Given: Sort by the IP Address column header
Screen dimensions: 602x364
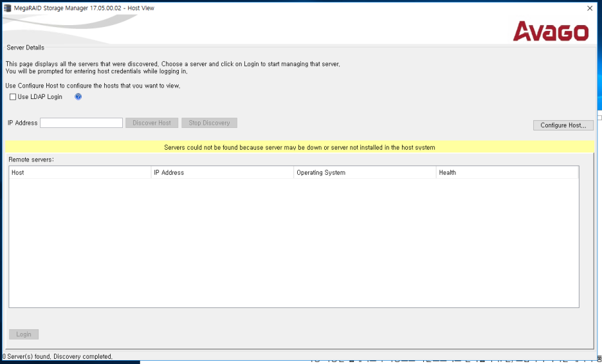Looking at the screenshot, I should (223, 173).
